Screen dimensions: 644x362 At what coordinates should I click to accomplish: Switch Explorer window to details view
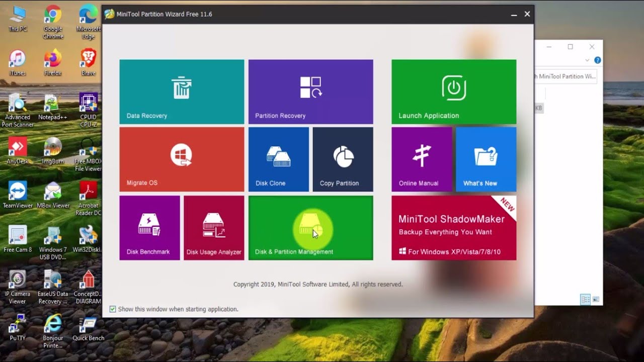tap(585, 299)
